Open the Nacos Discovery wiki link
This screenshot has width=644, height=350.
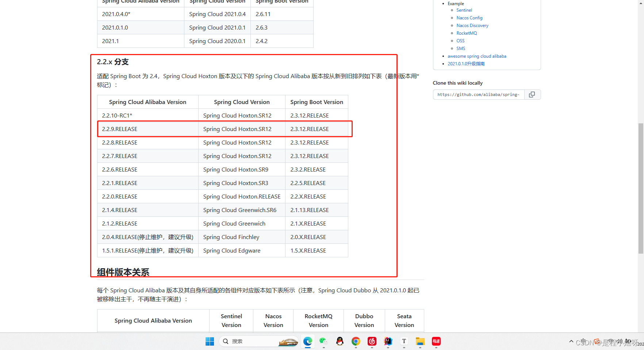(x=472, y=26)
